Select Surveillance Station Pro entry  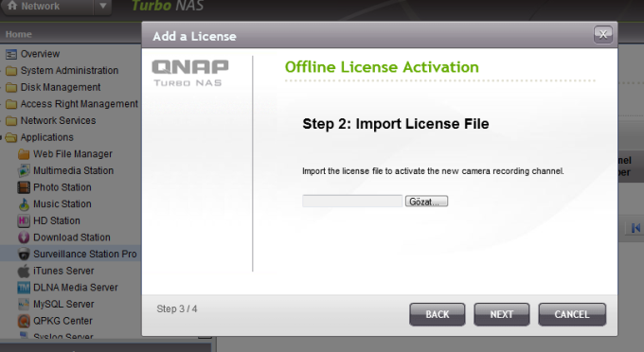pos(85,255)
